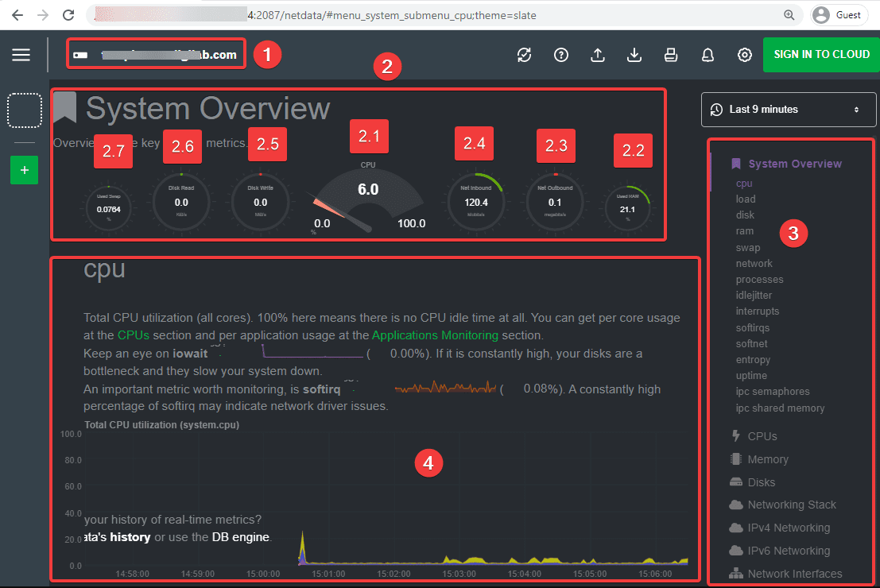Open the Last 9 minutes time selector
This screenshot has height=588, width=880.
(x=788, y=109)
